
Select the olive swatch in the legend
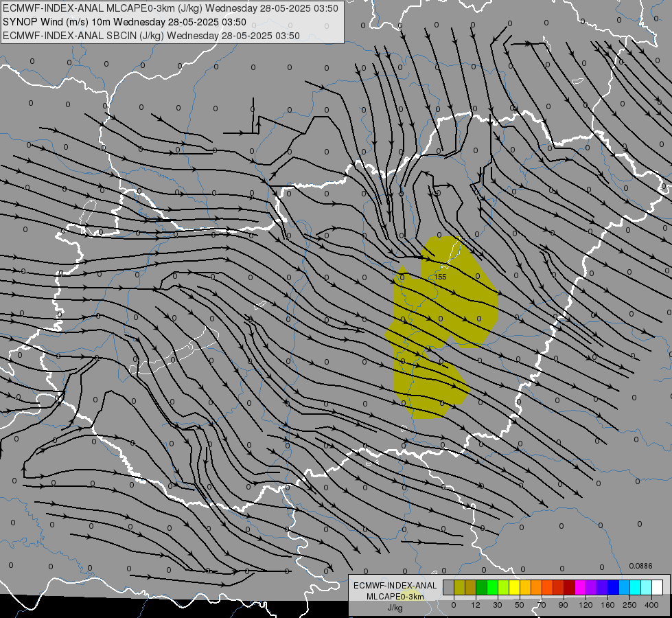point(459,587)
